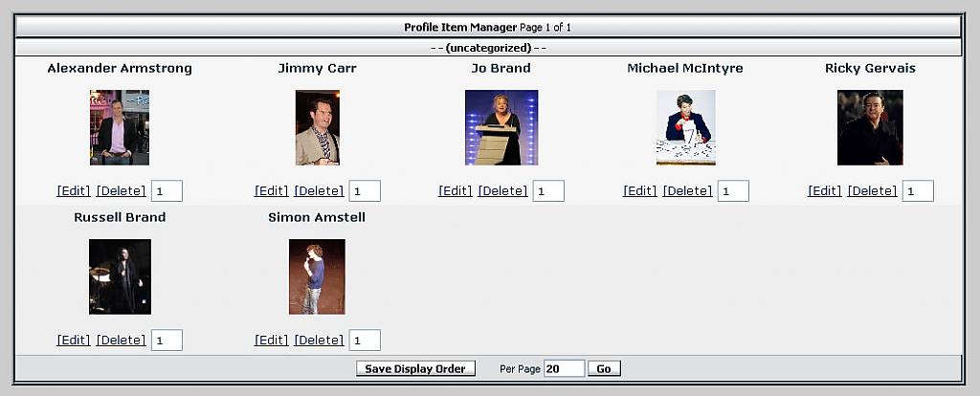Edit the Simon Amstell item
The height and width of the screenshot is (396, 980).
[271, 341]
